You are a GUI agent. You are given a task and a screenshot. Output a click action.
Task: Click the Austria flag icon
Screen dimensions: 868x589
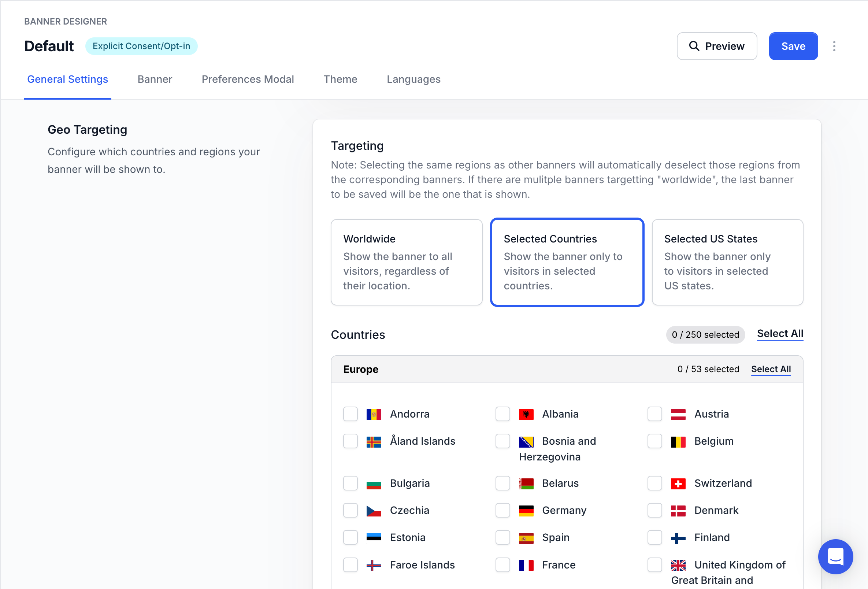coord(678,414)
